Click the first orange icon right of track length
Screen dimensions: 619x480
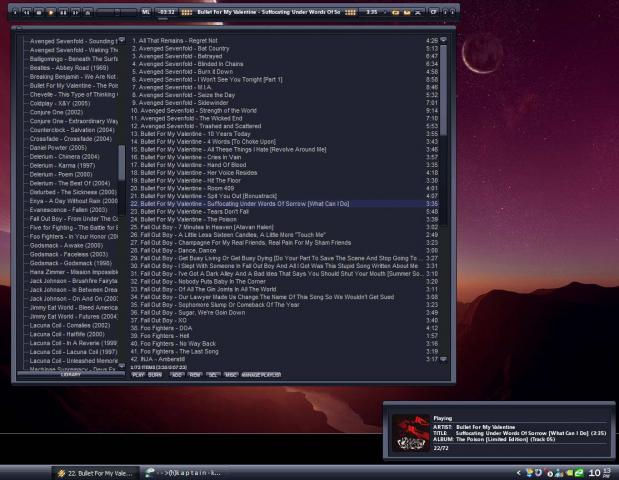pos(395,13)
